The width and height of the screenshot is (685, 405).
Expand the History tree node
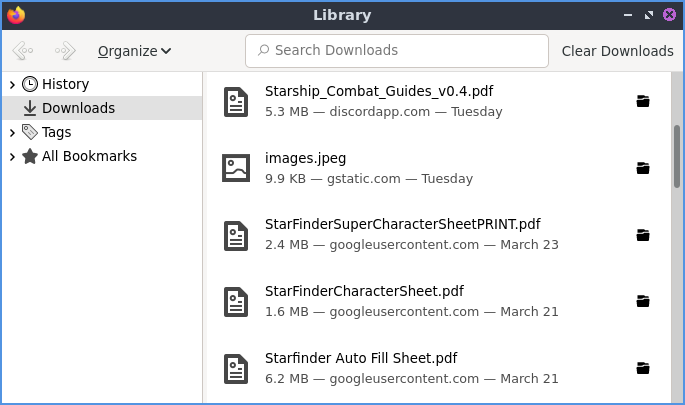[x=11, y=85]
